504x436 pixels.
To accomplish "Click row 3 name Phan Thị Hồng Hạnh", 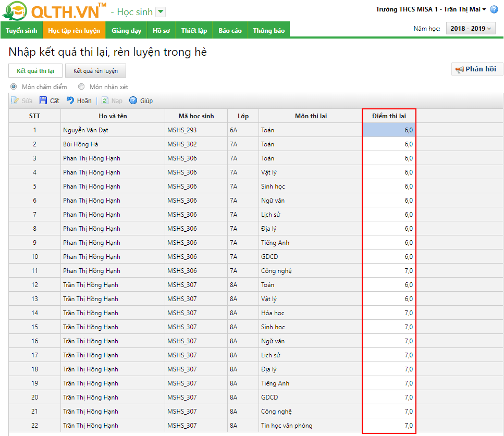I will click(92, 158).
